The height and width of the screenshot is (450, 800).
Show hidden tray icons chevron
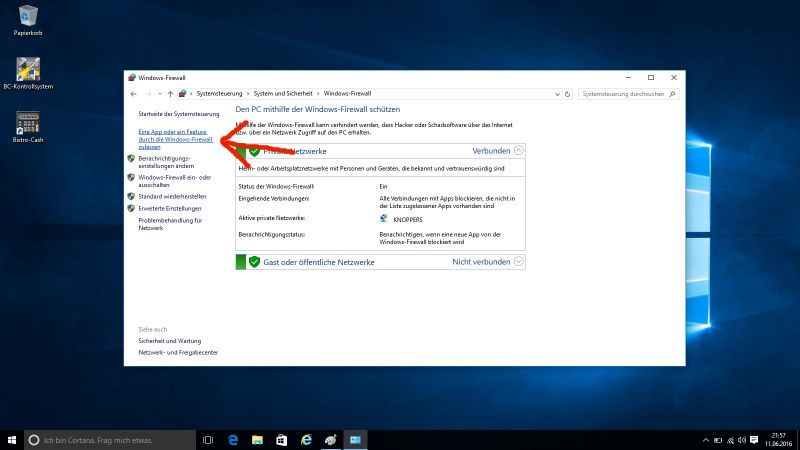tap(706, 440)
